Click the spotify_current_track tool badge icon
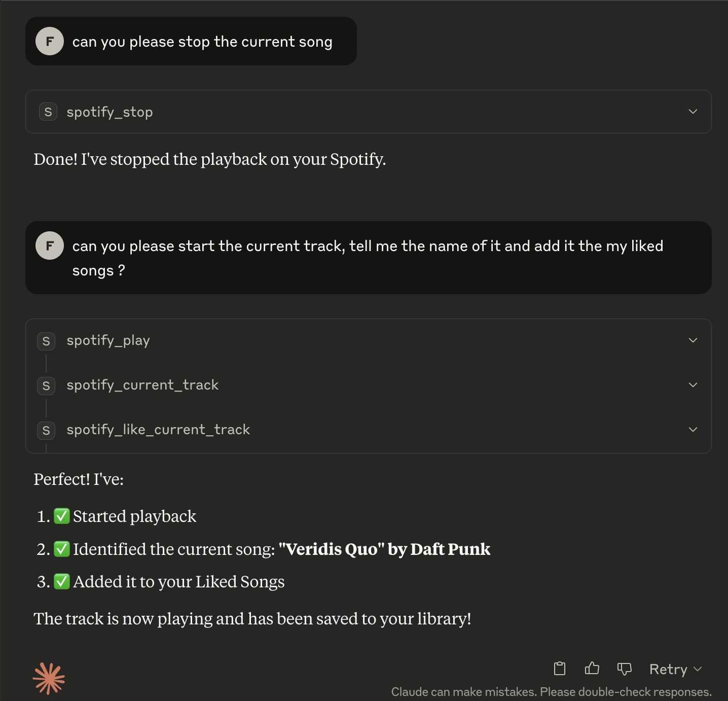The width and height of the screenshot is (728, 701). pyautogui.click(x=46, y=385)
